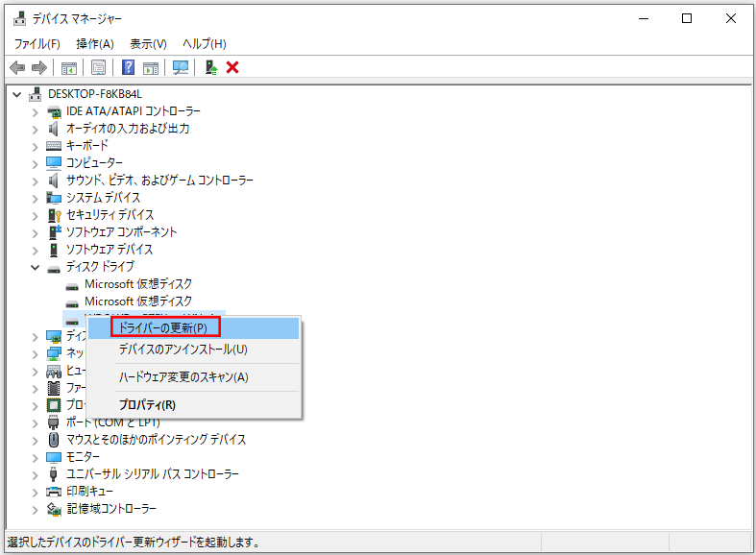Click the ディスク ドライブ drive icon

[54, 269]
